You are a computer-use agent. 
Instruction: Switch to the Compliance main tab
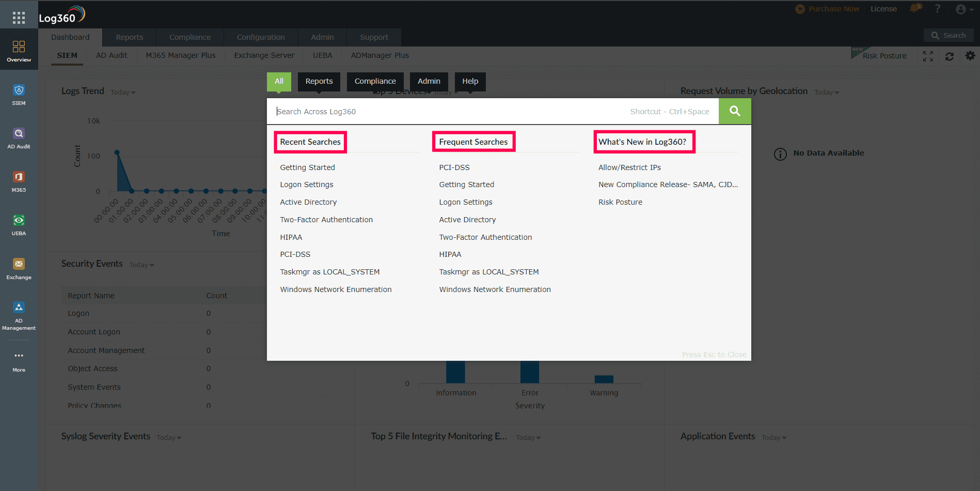(190, 37)
